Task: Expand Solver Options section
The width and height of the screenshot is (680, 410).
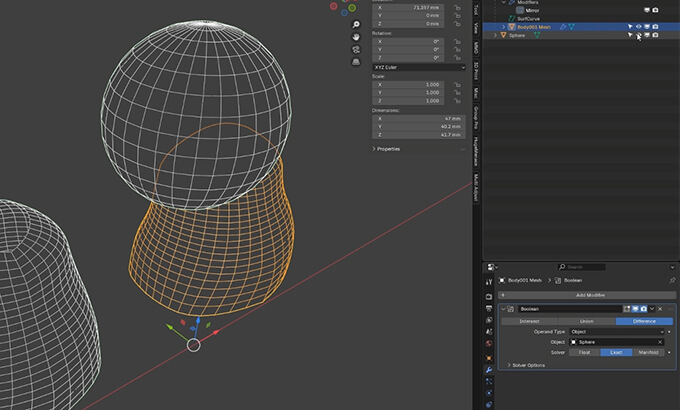Action: click(530, 365)
